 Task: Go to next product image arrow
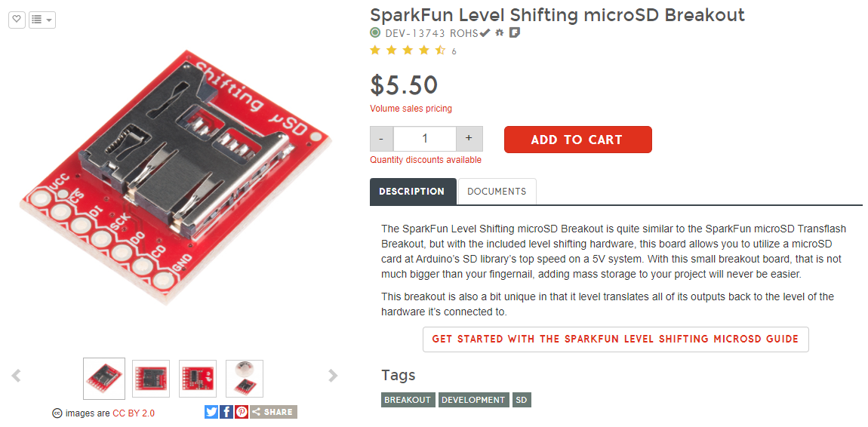[x=333, y=376]
